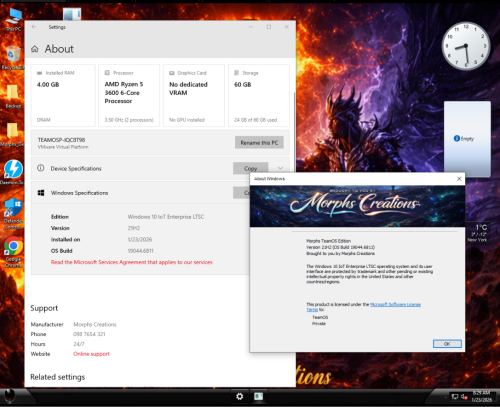Screen dimensions: 500x407
Task: Click the 4.00 GB RAM value
Action: coord(48,85)
